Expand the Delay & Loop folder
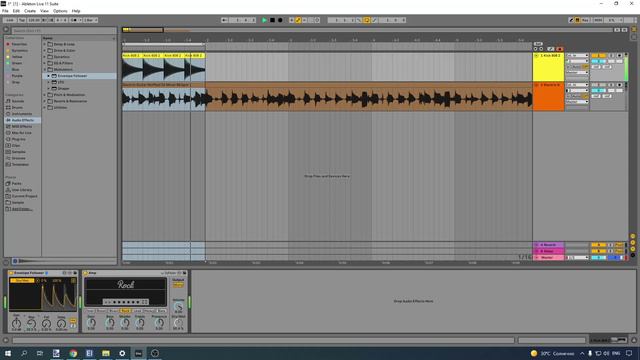 tap(45, 44)
